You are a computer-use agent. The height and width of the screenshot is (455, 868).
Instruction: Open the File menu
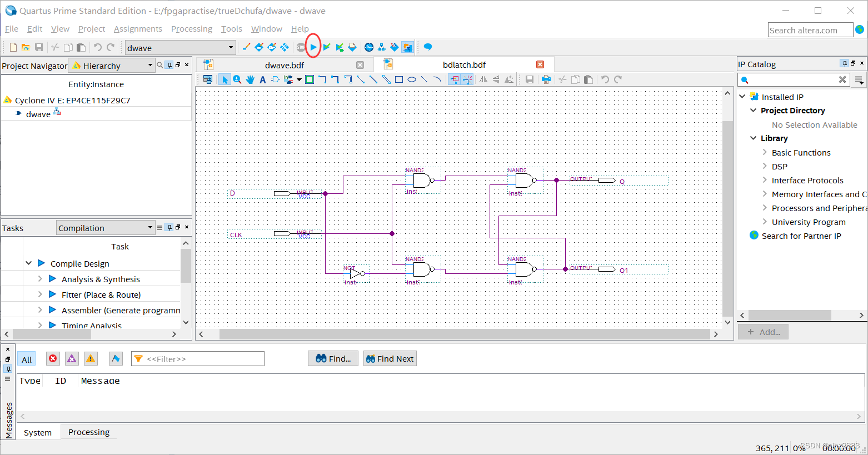[x=12, y=29]
